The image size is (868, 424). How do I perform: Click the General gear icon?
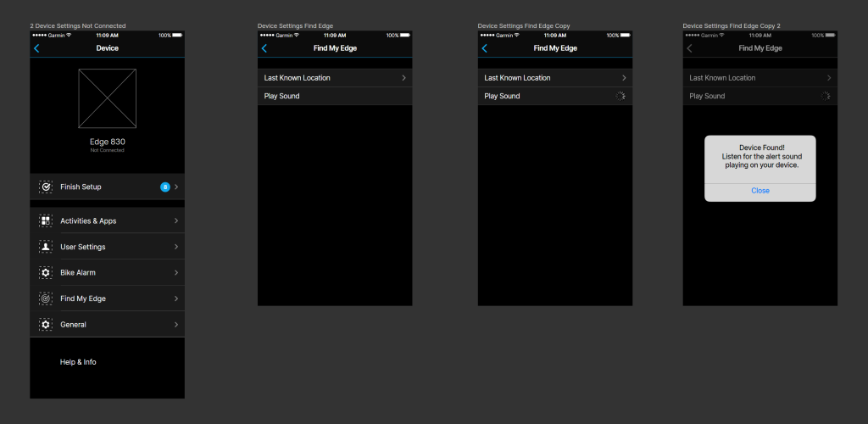coord(46,325)
